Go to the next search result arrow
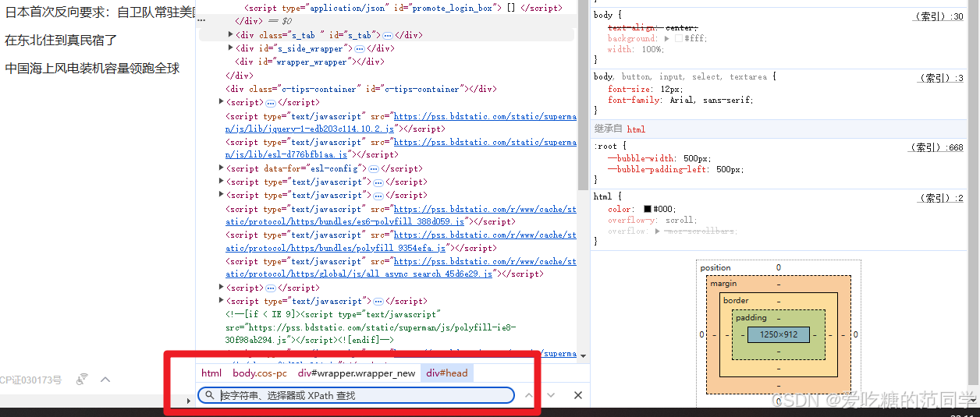The height and width of the screenshot is (417, 980). tap(552, 395)
